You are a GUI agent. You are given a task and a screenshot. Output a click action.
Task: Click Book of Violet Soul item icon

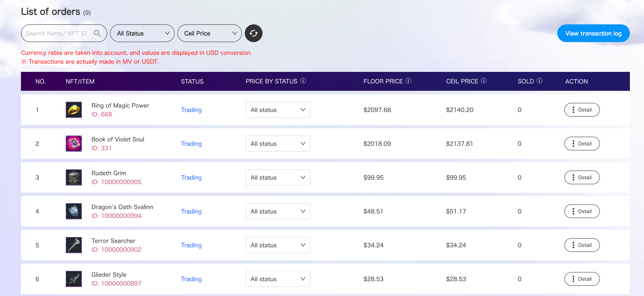[74, 144]
